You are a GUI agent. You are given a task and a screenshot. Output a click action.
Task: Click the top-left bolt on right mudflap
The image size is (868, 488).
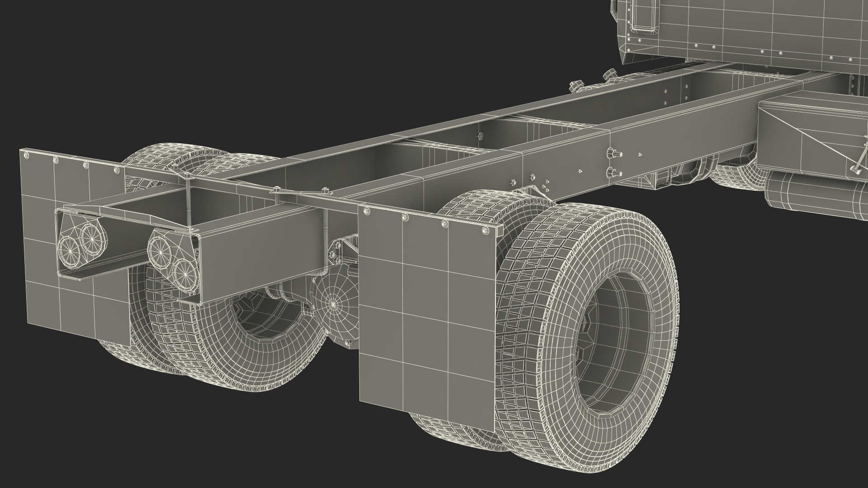(366, 210)
